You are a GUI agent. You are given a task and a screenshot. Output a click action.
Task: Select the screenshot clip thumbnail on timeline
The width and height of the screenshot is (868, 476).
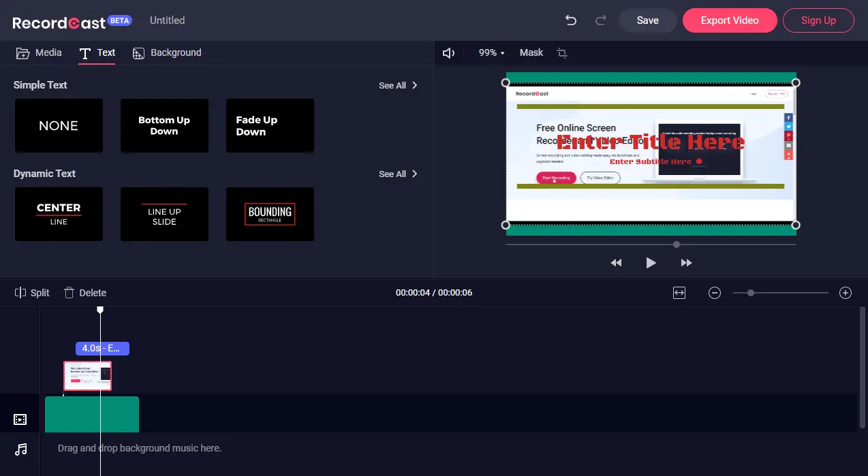pyautogui.click(x=87, y=376)
